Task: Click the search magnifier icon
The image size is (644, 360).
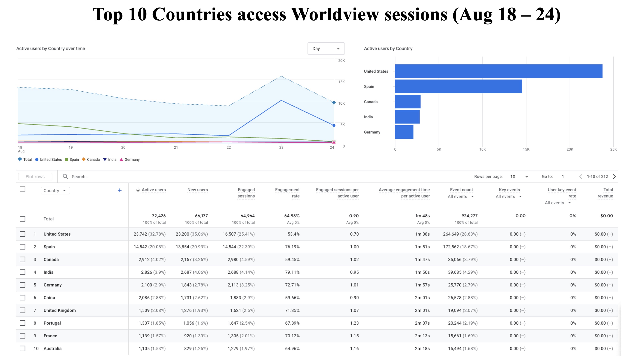Action: [65, 176]
